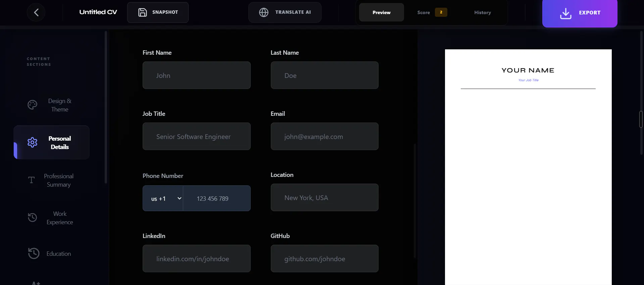
Task: Click the Work Experience history icon
Action: click(x=33, y=218)
